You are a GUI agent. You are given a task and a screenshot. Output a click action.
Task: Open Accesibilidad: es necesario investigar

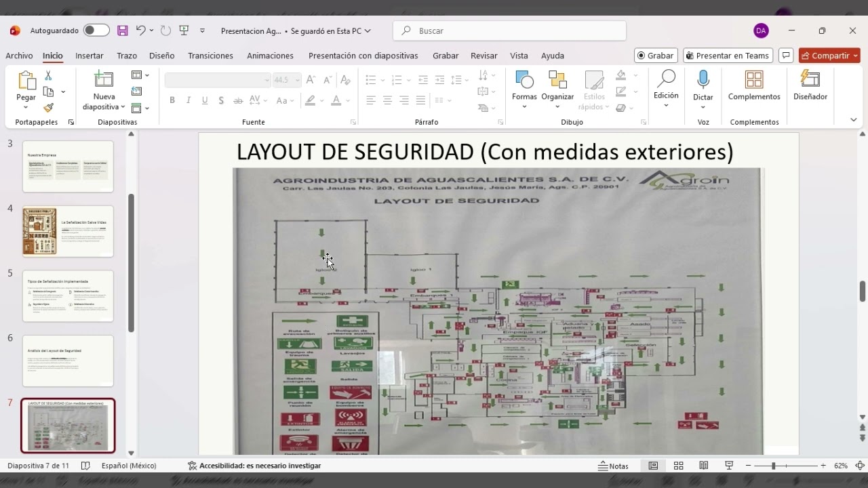[254, 466]
